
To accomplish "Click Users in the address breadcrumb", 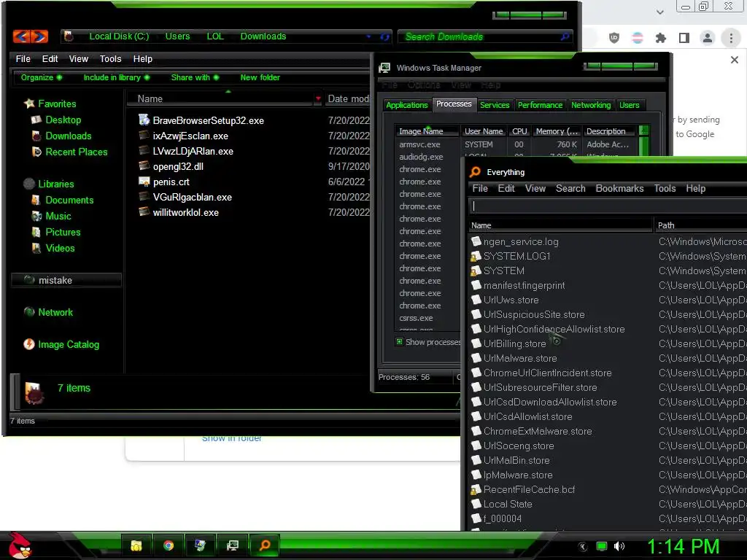I will coord(177,36).
